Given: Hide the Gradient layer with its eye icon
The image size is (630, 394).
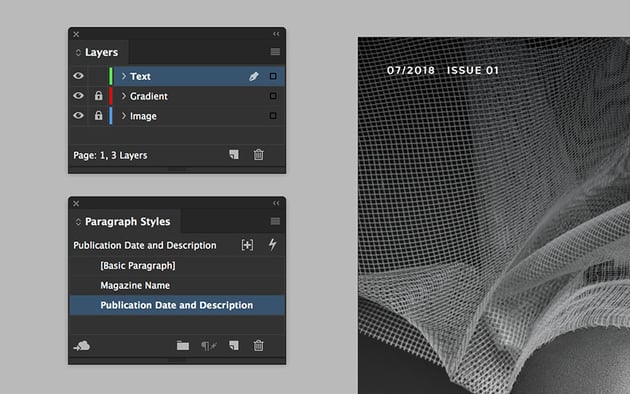Looking at the screenshot, I should point(78,96).
